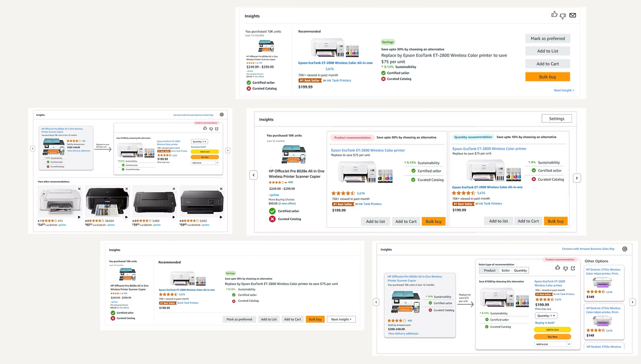
Task: Dismiss the recommendation card rated 5,002
Action: pos(174,189)
